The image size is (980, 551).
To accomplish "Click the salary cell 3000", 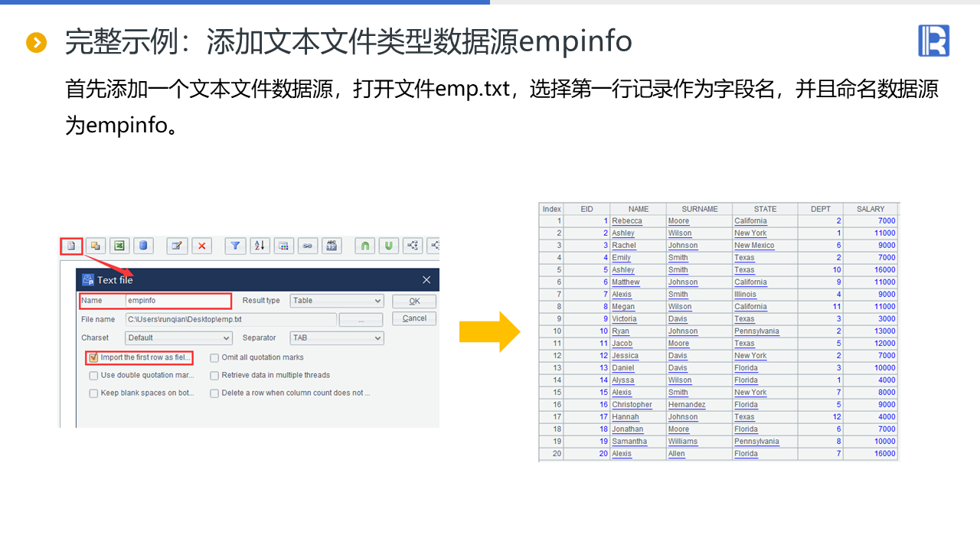I will (x=871, y=319).
